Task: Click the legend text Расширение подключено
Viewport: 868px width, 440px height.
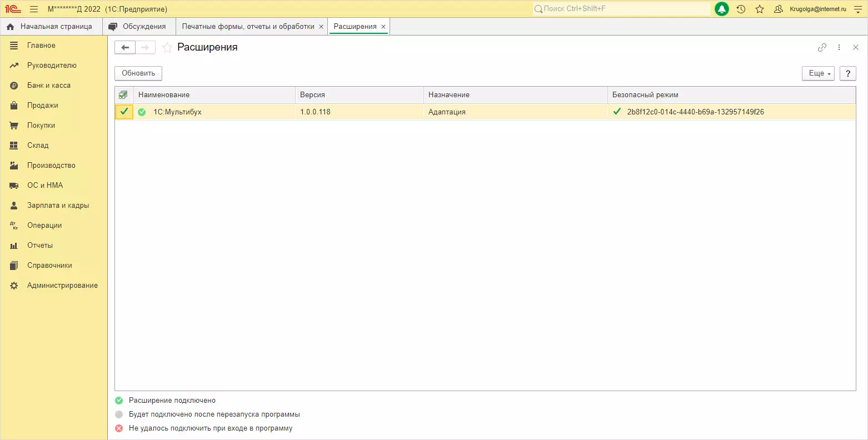Action: (x=172, y=401)
